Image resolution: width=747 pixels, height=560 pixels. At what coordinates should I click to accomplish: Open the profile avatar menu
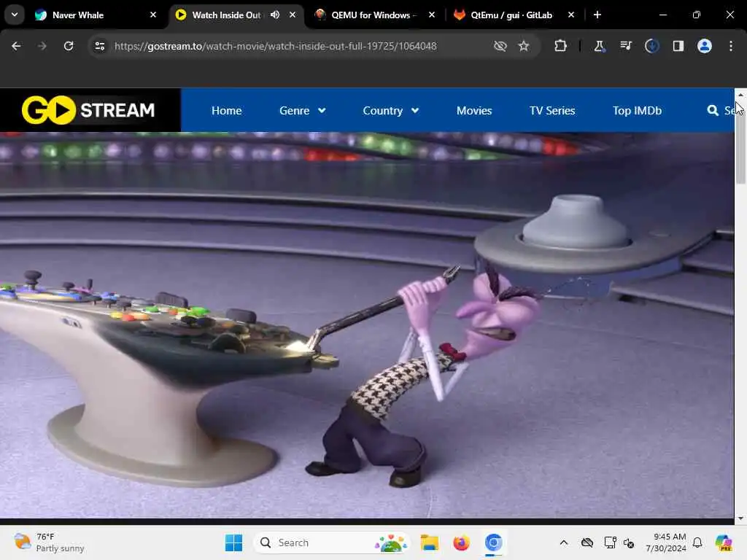tap(705, 46)
